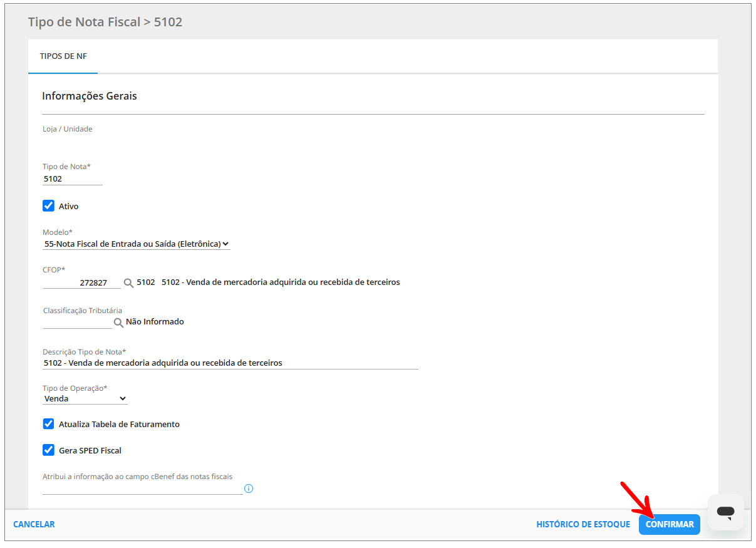756x548 pixels.
Task: Uncheck the Ativo checkbox
Action: [x=49, y=205]
